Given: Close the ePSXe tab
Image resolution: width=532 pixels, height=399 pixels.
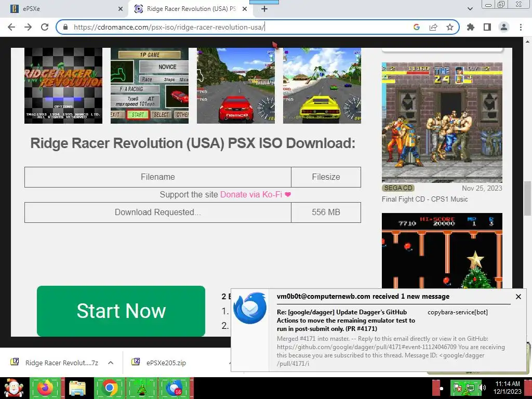Looking at the screenshot, I should coord(121,9).
